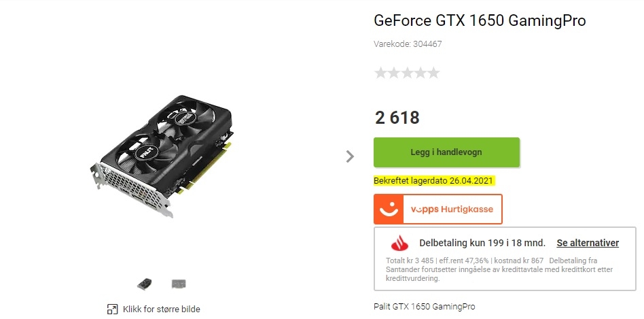This screenshot has width=644, height=319.
Task: Rate the product with the first star
Action: pos(380,73)
